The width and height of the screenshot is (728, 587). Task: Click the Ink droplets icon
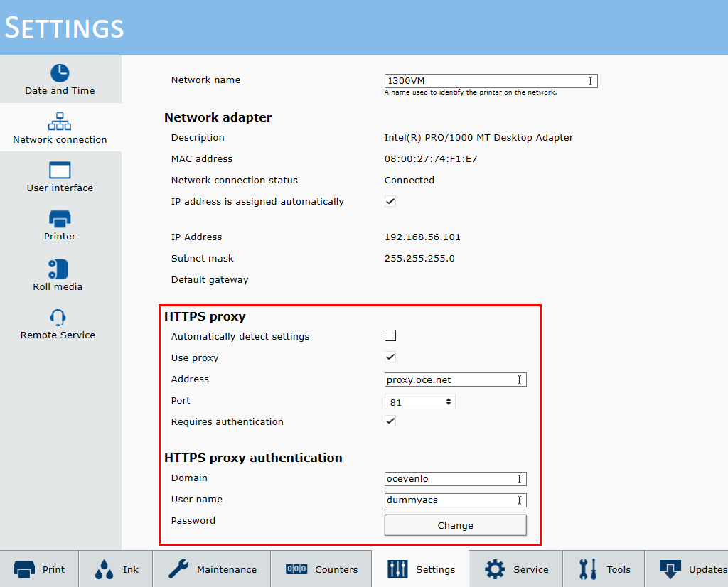pyautogui.click(x=104, y=569)
